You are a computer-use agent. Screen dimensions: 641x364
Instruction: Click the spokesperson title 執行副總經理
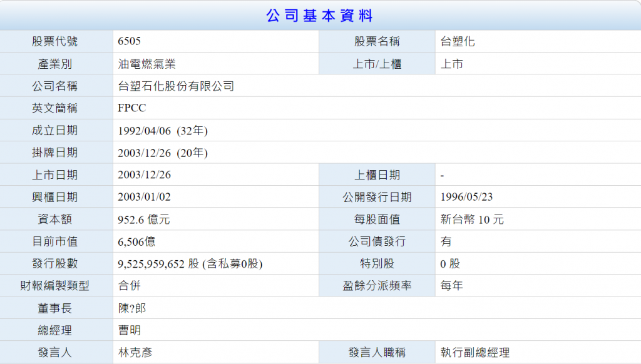click(x=475, y=353)
